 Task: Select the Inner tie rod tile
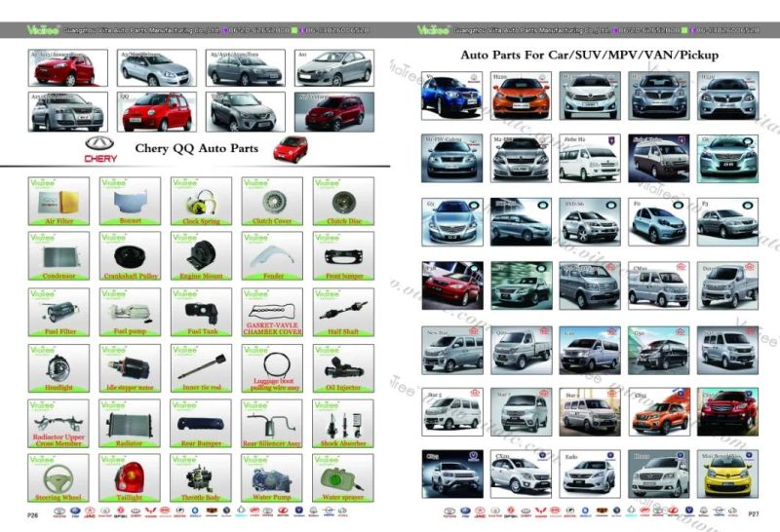[x=201, y=368]
